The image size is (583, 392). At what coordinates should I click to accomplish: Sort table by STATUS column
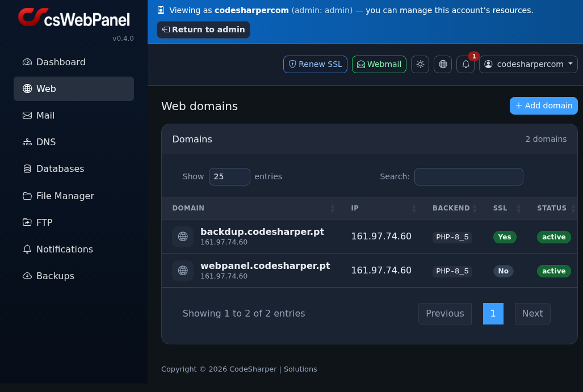pyautogui.click(x=552, y=208)
